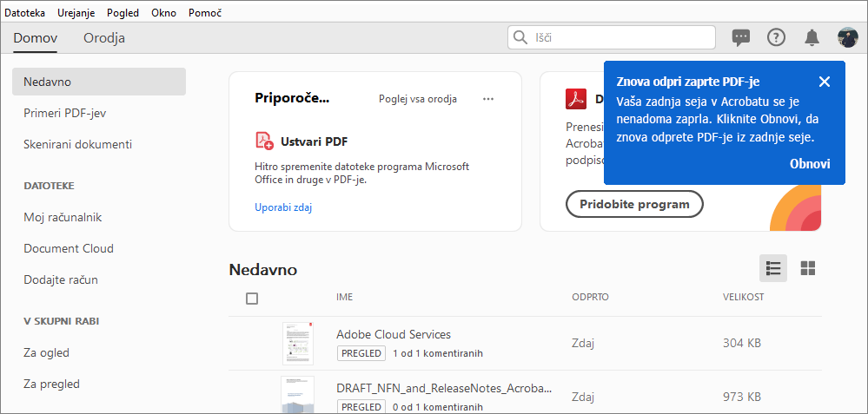Viewport: 868px width, 414px height.
Task: Click the 973 KB size value
Action: coord(742,397)
